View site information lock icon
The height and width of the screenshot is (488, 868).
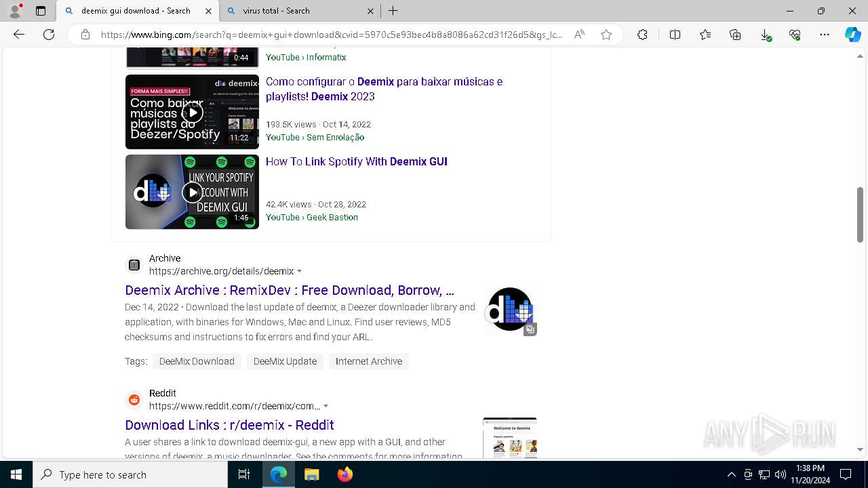click(85, 35)
